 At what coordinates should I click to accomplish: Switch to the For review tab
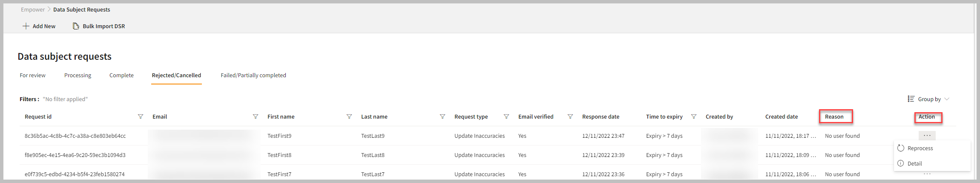32,75
